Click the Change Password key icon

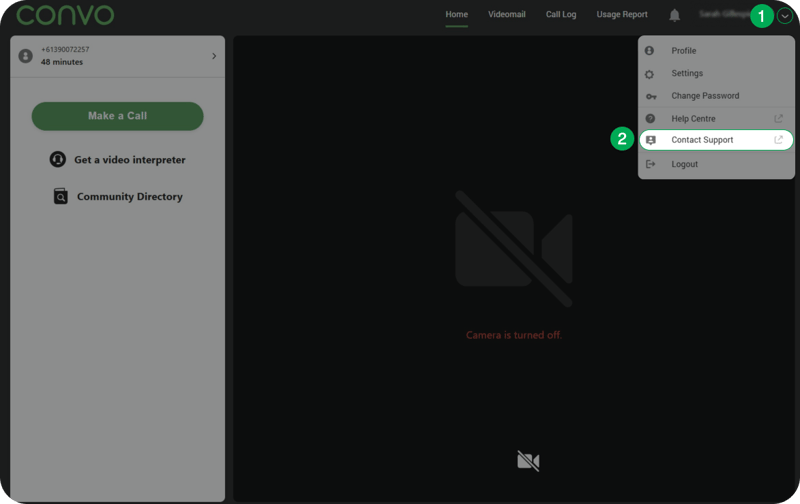point(651,96)
